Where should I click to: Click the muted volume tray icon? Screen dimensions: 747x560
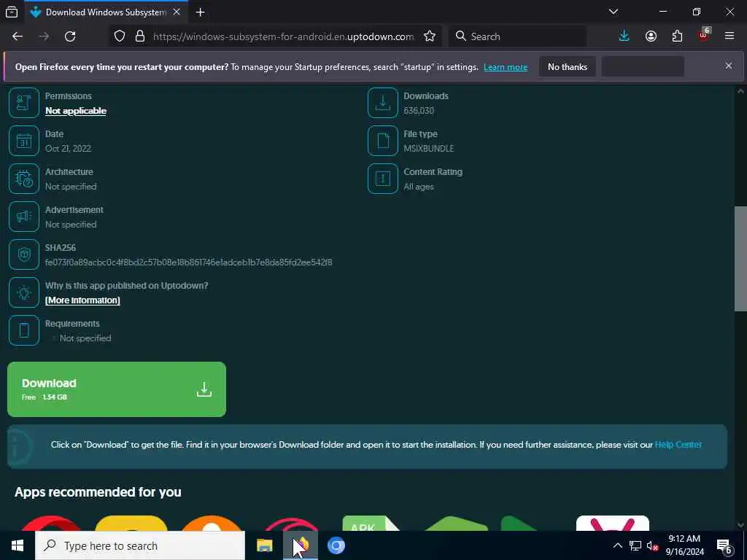click(x=652, y=545)
